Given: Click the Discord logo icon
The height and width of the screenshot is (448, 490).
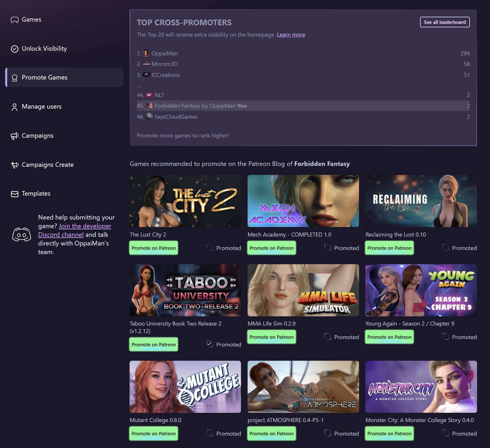Looking at the screenshot, I should coord(22,235).
